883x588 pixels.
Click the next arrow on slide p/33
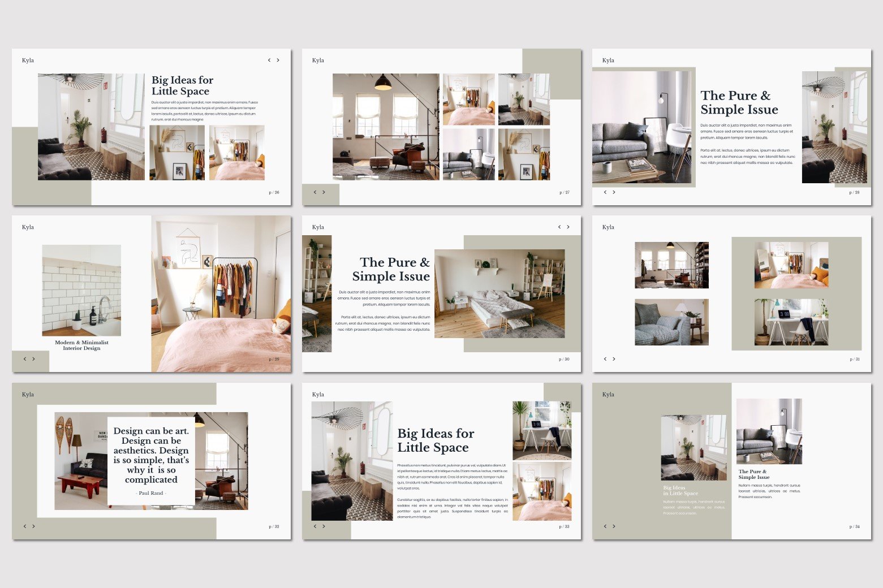pos(324,526)
